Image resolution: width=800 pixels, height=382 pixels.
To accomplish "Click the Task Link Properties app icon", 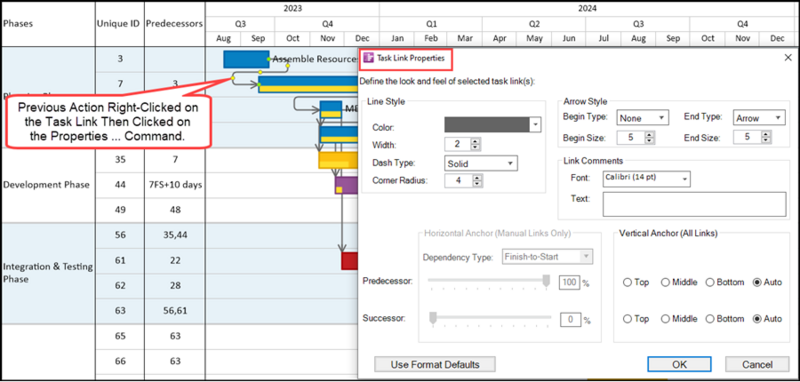I will [368, 58].
